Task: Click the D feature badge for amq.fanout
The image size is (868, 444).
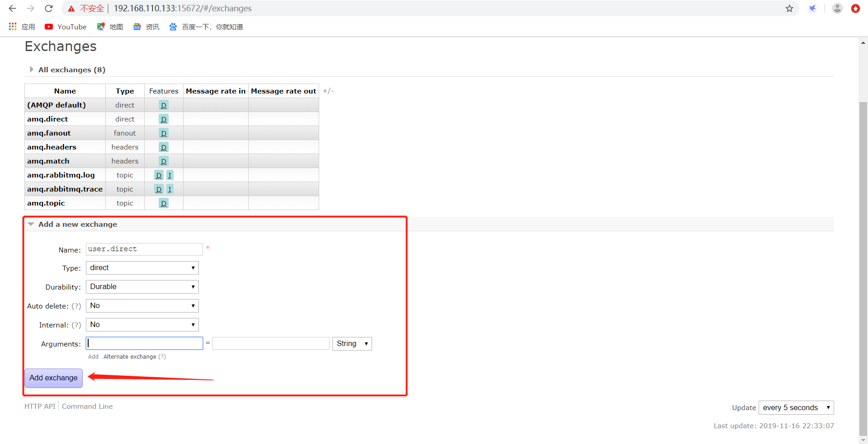Action: [164, 133]
